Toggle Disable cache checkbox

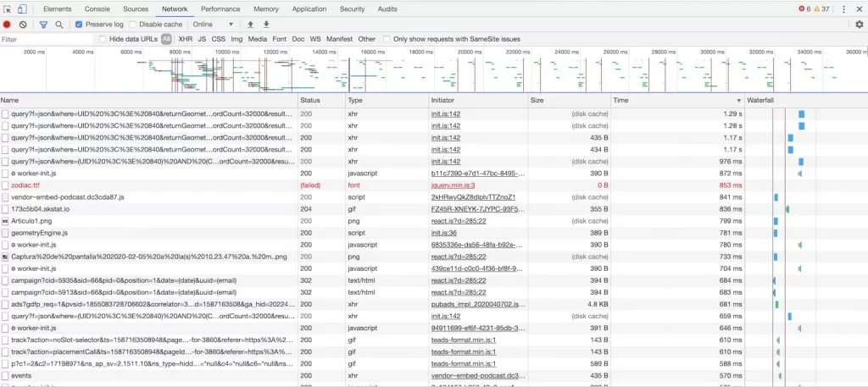133,25
